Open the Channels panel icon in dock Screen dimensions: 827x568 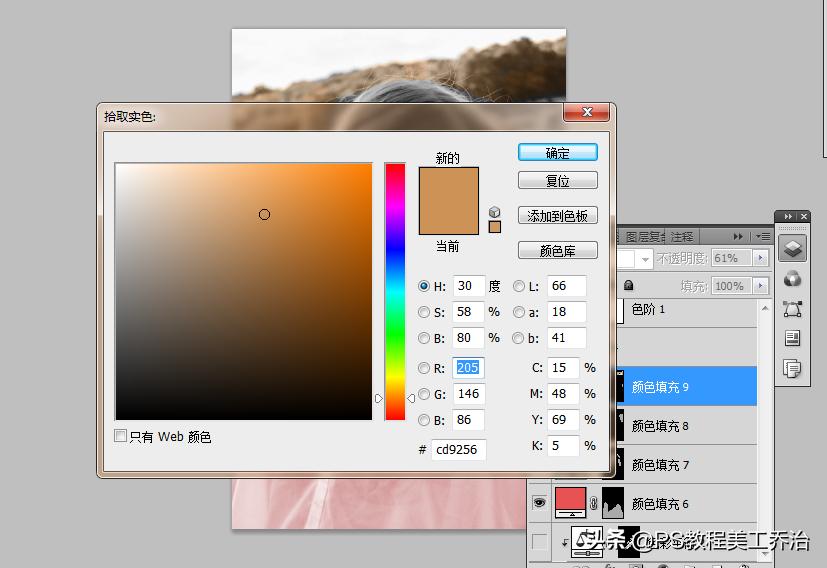coord(792,278)
